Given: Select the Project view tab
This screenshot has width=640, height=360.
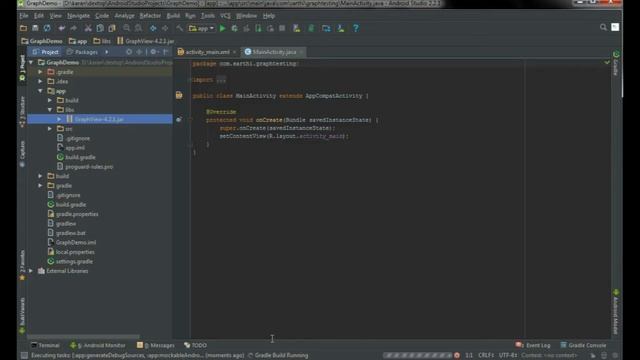Looking at the screenshot, I should 46,52.
